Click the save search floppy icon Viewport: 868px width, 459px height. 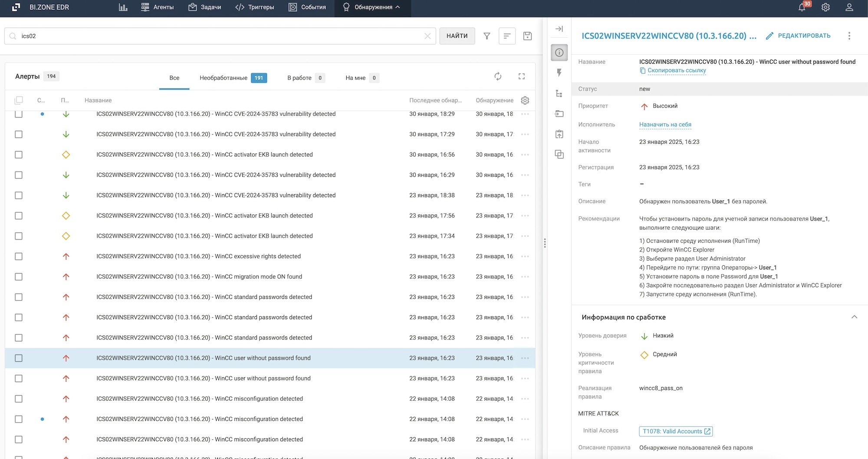click(x=527, y=36)
